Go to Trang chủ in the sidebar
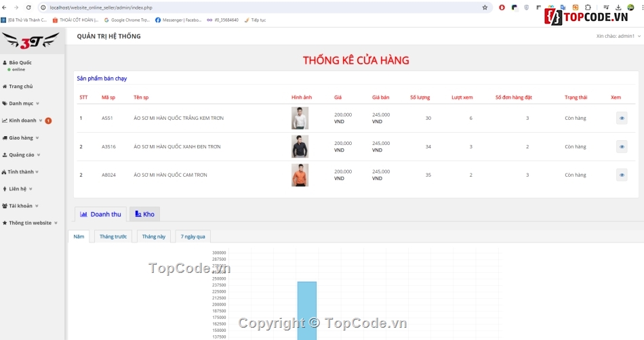 [x=20, y=87]
